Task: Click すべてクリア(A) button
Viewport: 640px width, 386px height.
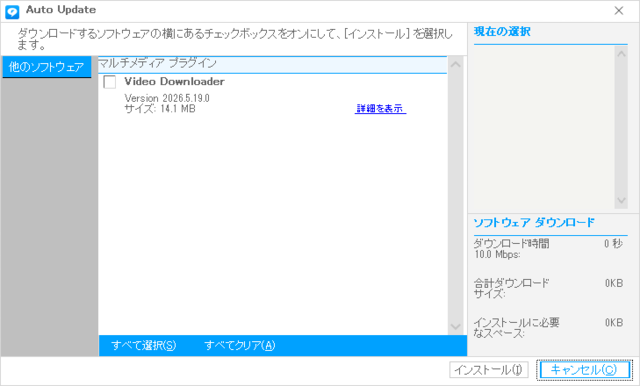Action: click(240, 346)
